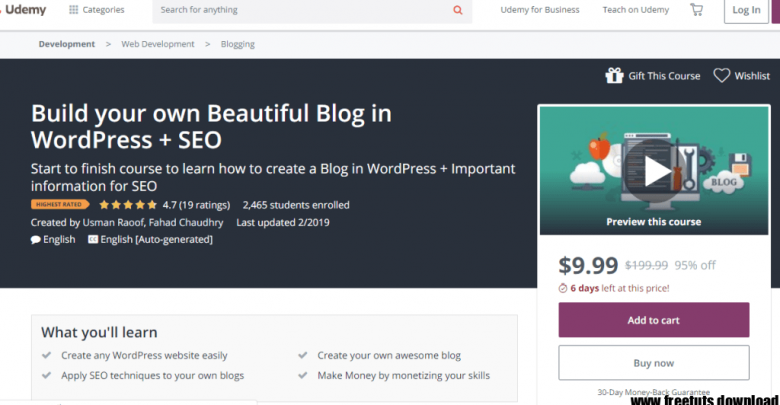Click the 95% off label

coord(695,265)
